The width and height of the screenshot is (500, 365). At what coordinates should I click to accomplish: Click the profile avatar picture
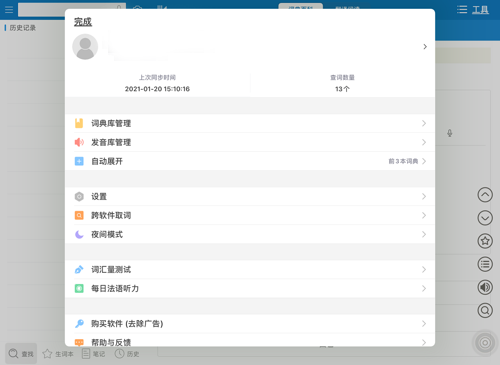(x=85, y=47)
